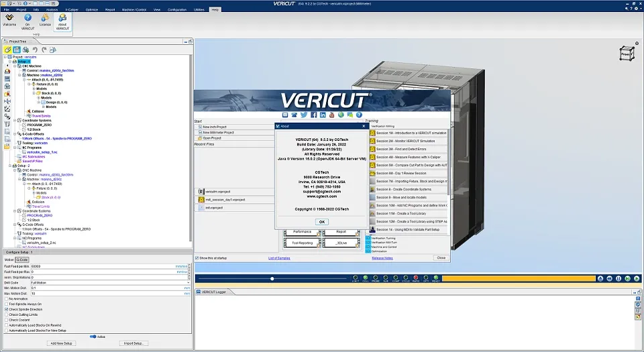Switch to the X-Caliper tab

[x=72, y=9]
